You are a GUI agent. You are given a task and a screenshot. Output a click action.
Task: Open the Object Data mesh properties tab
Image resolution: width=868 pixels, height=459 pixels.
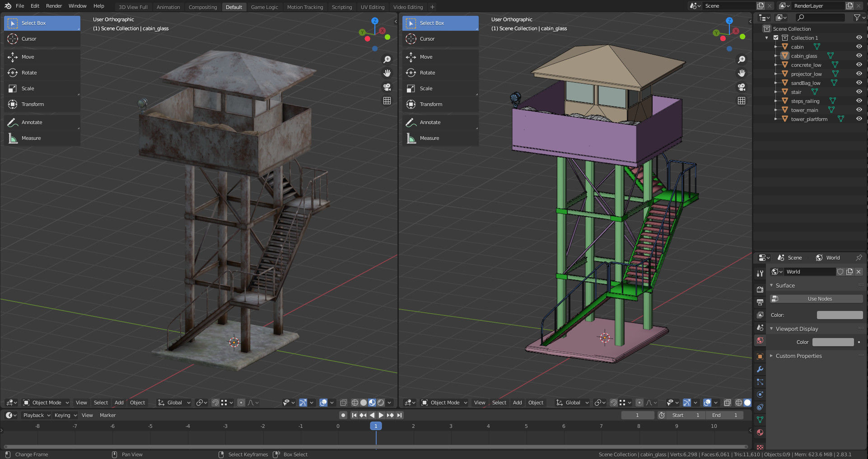tap(760, 420)
